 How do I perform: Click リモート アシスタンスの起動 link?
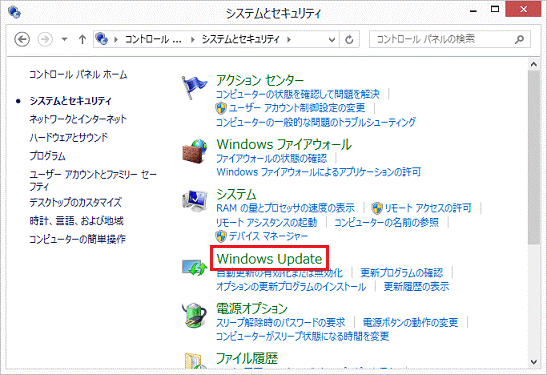point(267,222)
